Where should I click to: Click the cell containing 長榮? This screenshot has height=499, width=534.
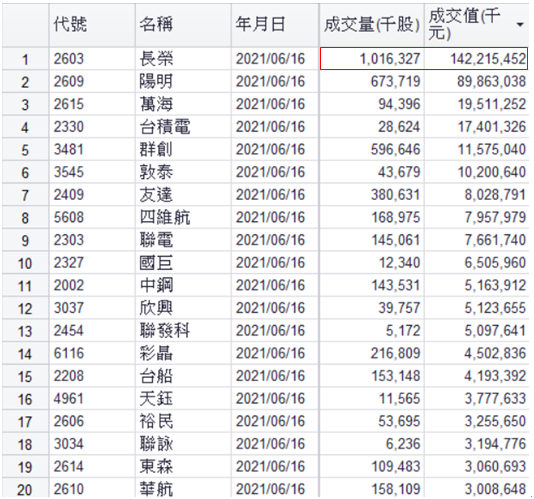click(x=183, y=59)
